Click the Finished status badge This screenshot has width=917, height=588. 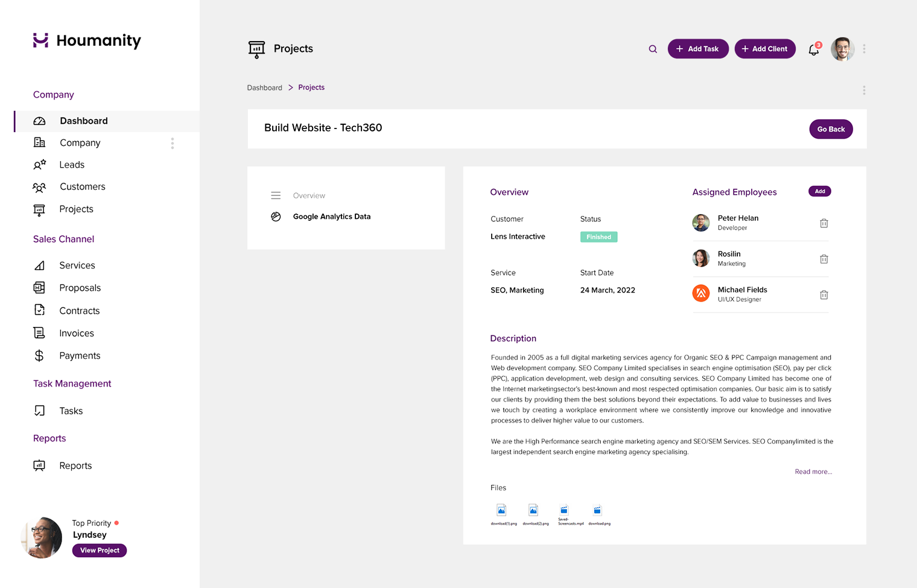[x=598, y=237]
